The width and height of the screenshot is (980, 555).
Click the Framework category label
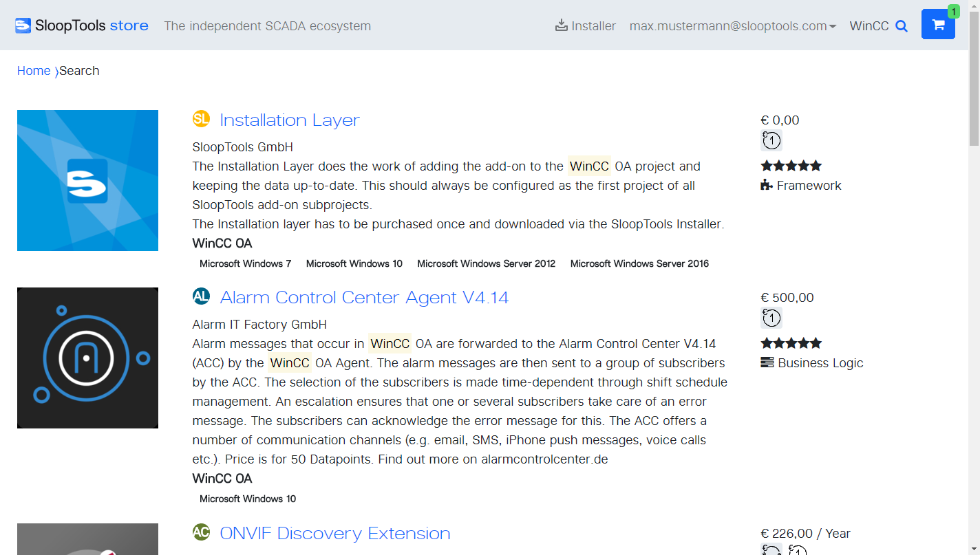pyautogui.click(x=809, y=185)
